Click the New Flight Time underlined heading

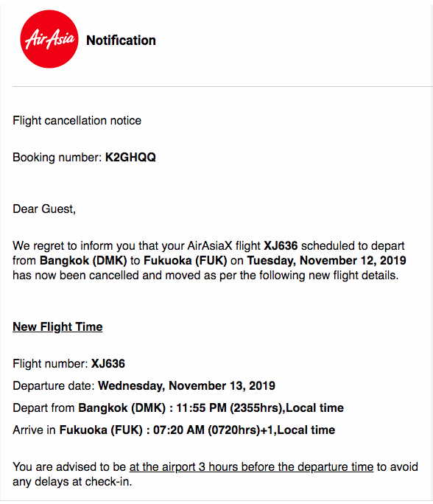[x=57, y=326]
